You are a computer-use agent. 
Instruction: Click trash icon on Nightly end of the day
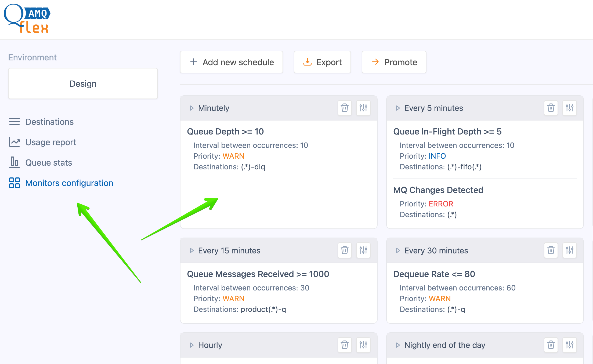click(x=551, y=345)
